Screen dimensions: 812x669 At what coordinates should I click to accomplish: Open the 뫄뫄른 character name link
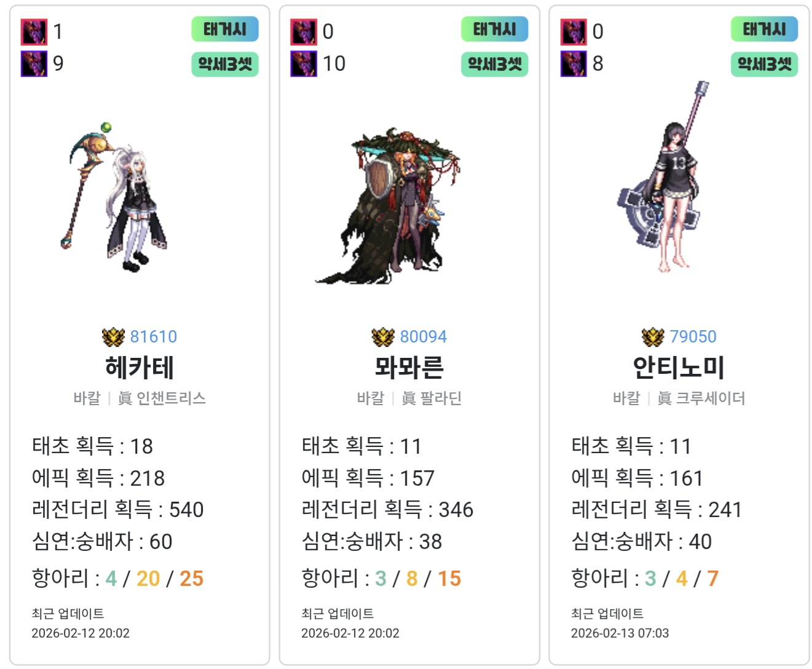(x=409, y=368)
